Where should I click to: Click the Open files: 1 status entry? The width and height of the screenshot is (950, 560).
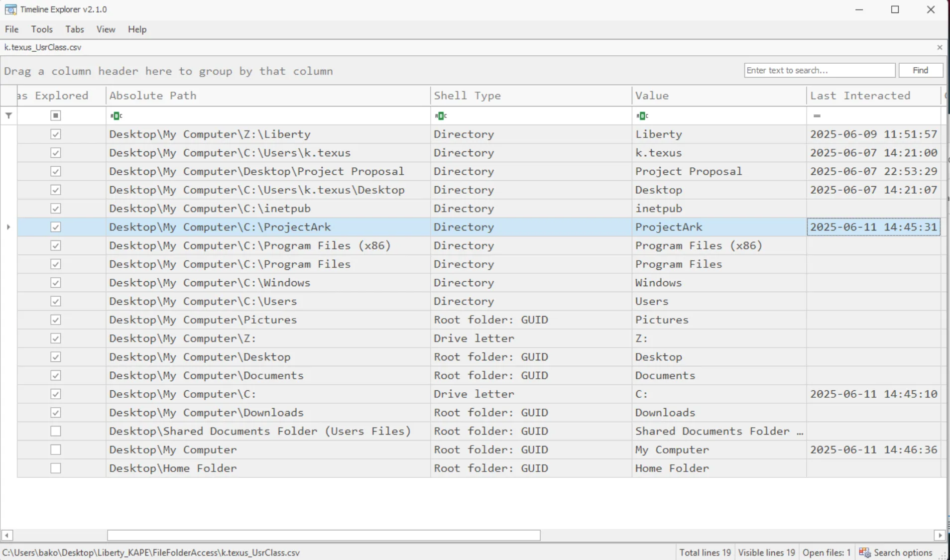coord(827,553)
